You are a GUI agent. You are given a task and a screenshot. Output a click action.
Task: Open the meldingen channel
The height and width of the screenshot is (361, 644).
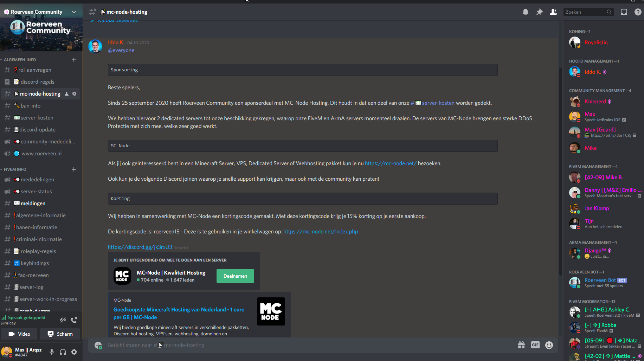pyautogui.click(x=33, y=204)
